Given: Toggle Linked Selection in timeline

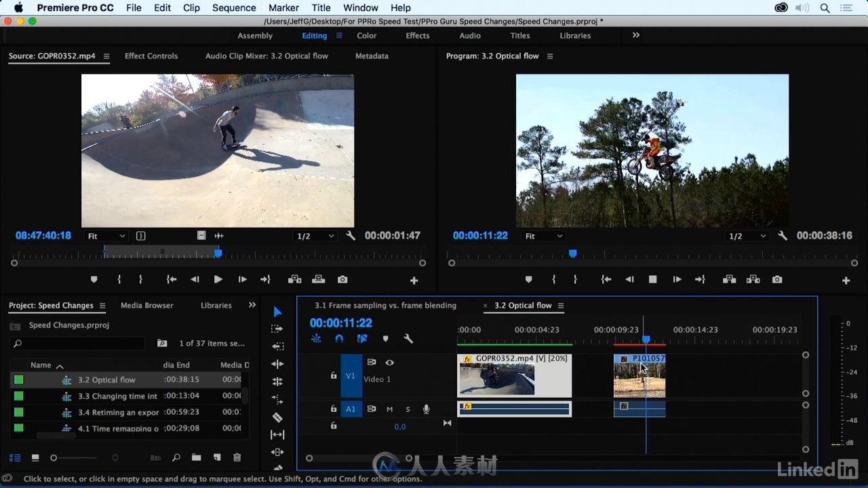Looking at the screenshot, I should coord(362,338).
